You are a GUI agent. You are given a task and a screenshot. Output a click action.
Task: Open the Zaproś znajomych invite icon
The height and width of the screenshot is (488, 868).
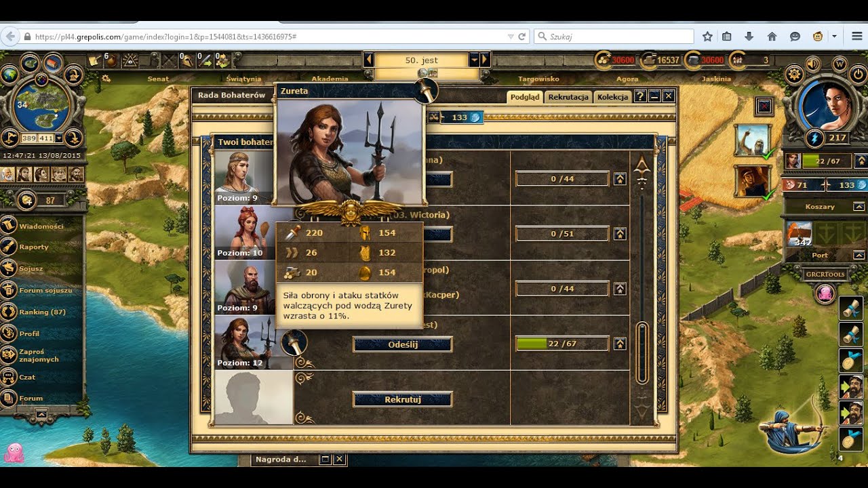[x=9, y=355]
